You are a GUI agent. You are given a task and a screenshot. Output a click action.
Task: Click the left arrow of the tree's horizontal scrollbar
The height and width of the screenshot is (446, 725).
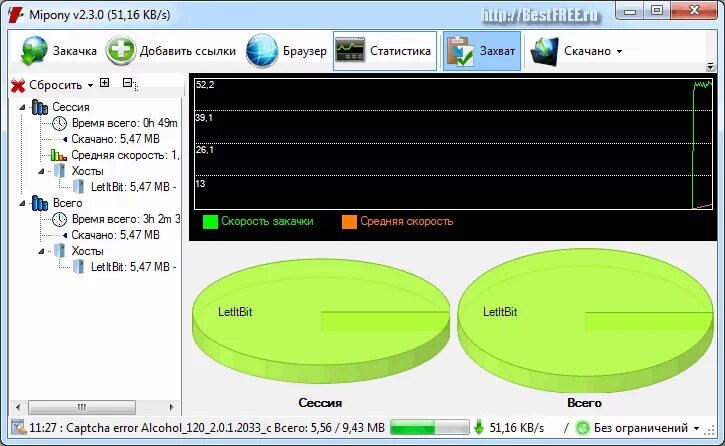(x=18, y=408)
